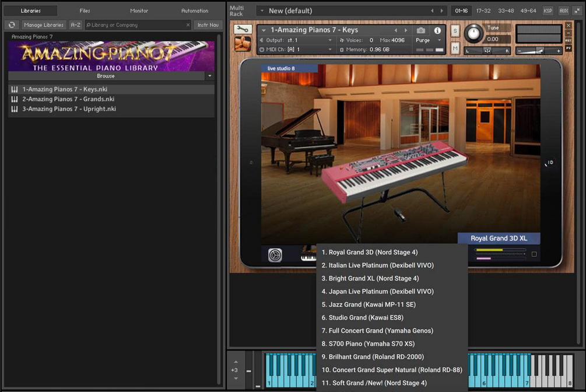Shift keyboard octave up arrow

tap(236, 362)
